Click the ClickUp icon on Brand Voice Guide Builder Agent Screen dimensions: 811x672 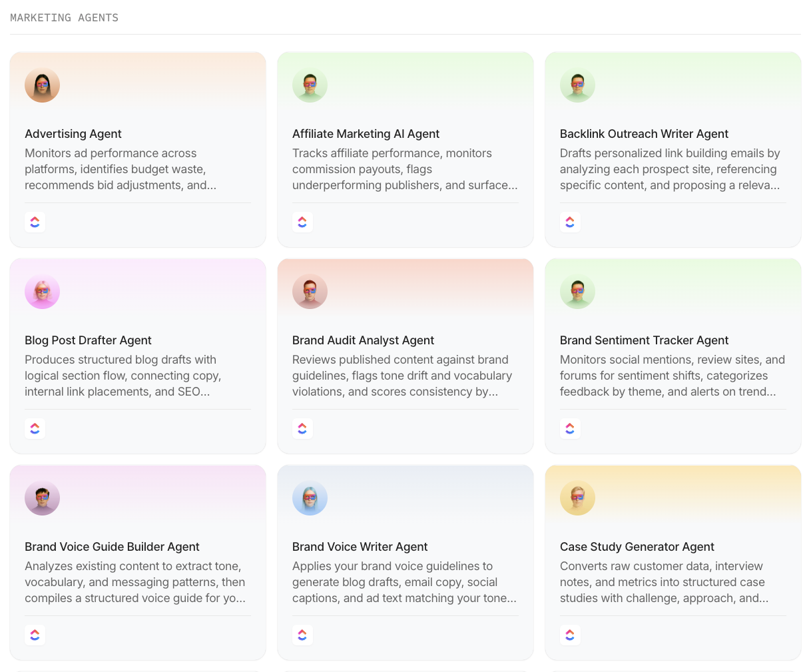pyautogui.click(x=35, y=635)
